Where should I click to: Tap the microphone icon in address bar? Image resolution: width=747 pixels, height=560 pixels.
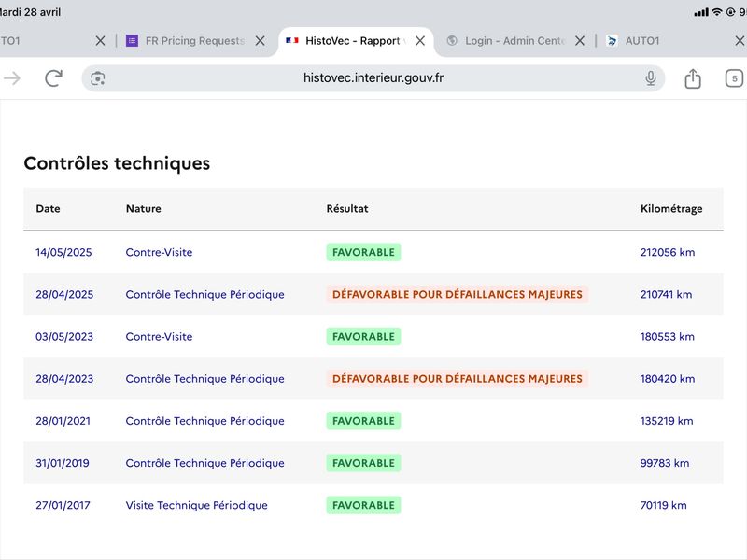(x=650, y=78)
